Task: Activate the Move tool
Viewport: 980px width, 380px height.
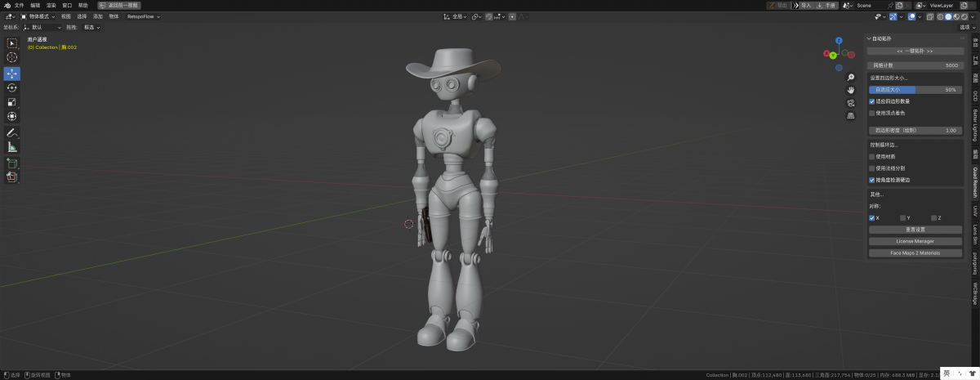Action: click(x=12, y=74)
